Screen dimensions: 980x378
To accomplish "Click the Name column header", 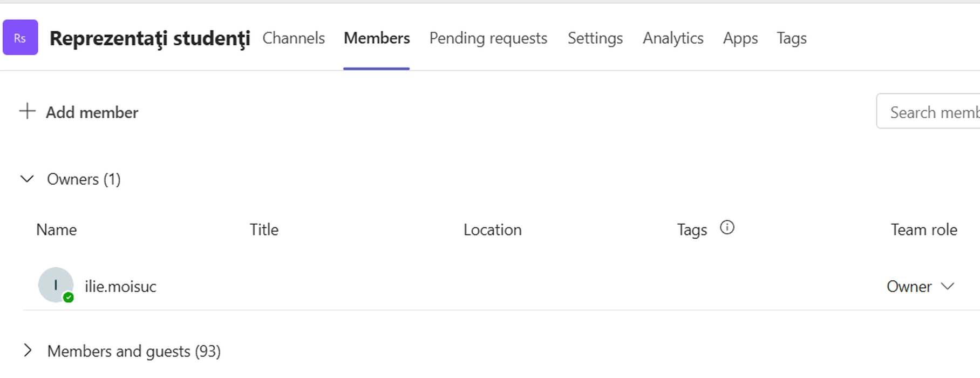I will point(57,230).
